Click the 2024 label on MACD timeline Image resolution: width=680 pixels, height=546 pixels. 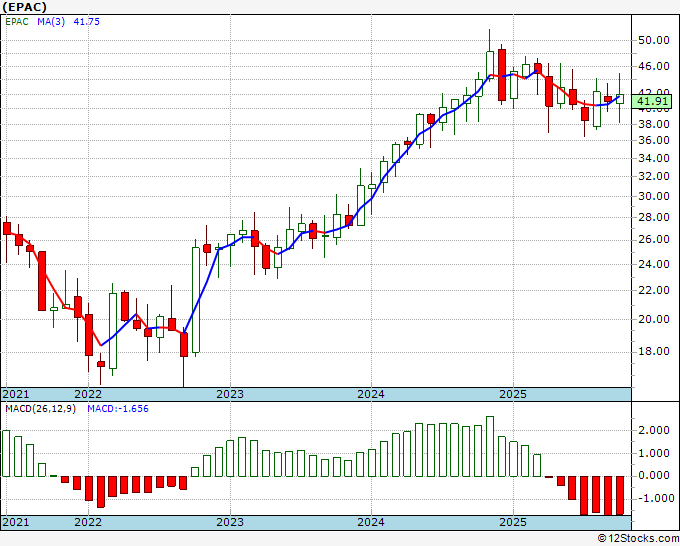point(371,522)
